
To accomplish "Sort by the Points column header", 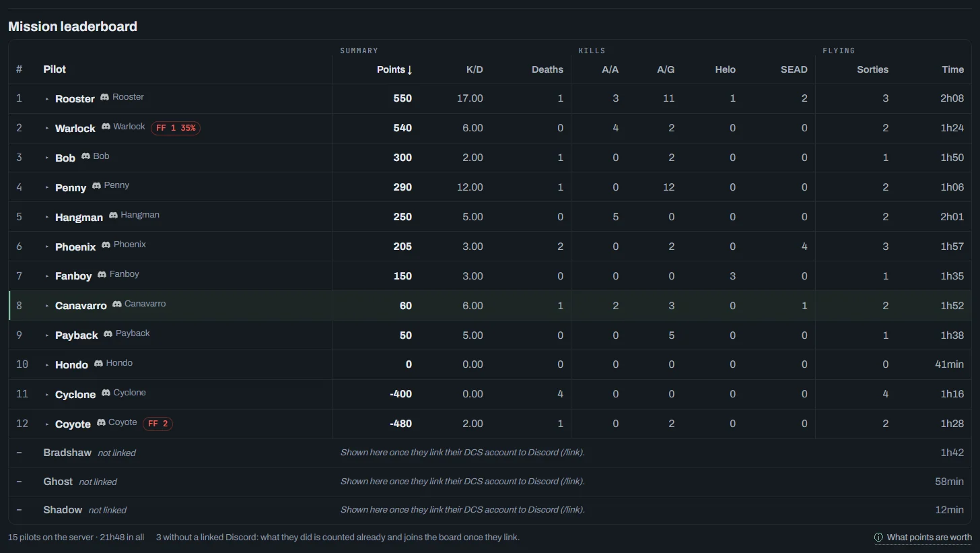I will tap(394, 69).
